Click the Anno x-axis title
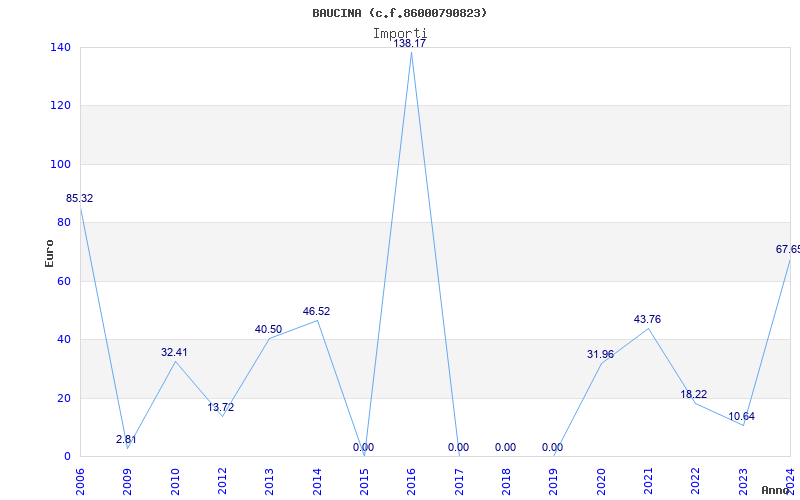Image resolution: width=800 pixels, height=500 pixels. 776,490
